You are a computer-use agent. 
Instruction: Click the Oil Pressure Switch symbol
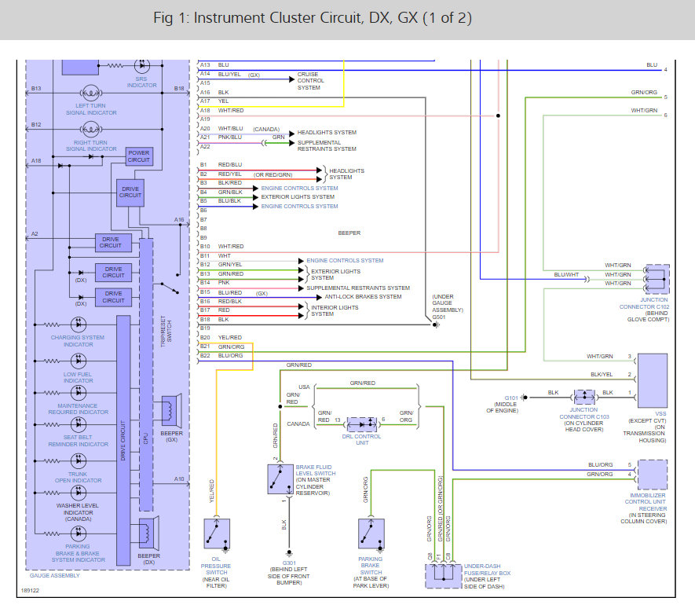[x=217, y=534]
